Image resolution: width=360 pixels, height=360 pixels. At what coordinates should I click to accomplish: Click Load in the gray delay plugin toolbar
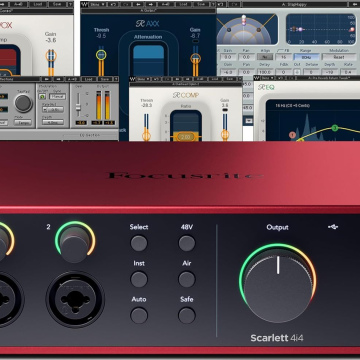[x=87, y=79]
